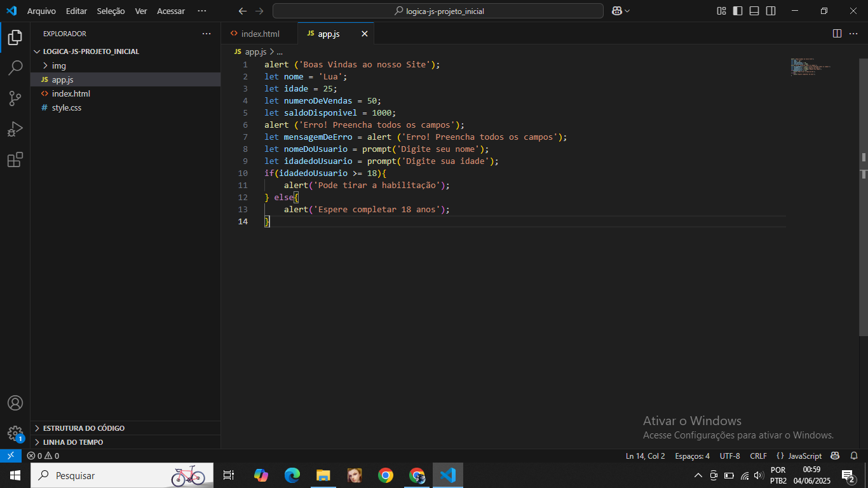Go back with the left arrow
Viewport: 868px width, 488px height.
point(242,11)
